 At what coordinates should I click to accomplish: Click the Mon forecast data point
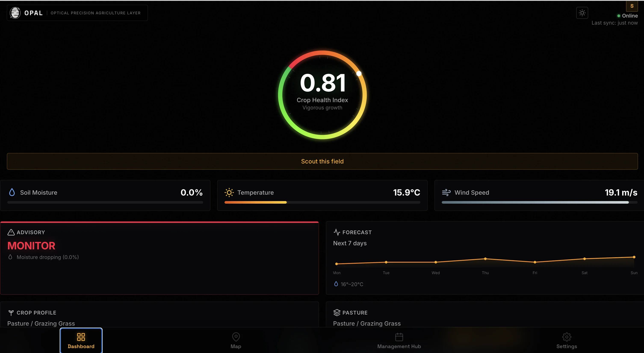(x=337, y=264)
